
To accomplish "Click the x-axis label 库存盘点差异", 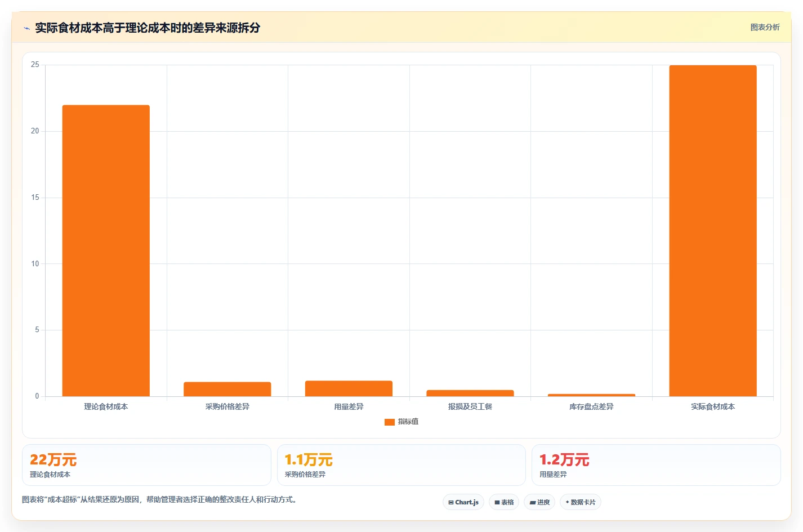I will click(591, 406).
